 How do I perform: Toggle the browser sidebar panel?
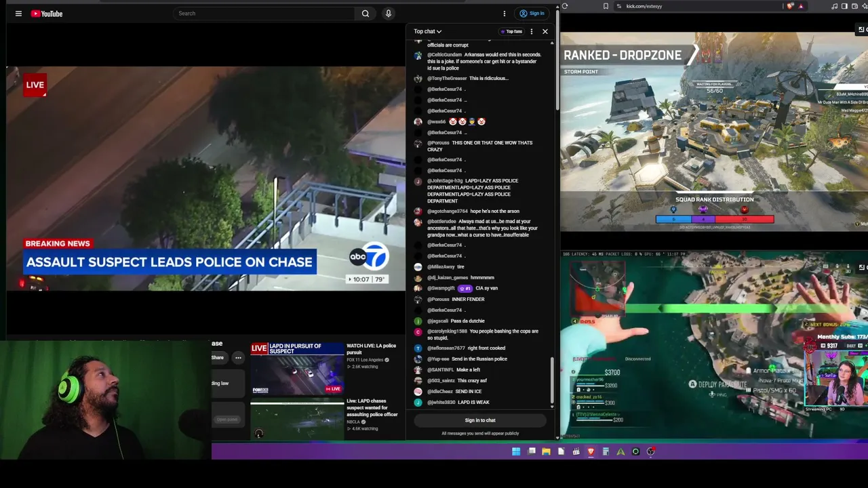(x=844, y=6)
